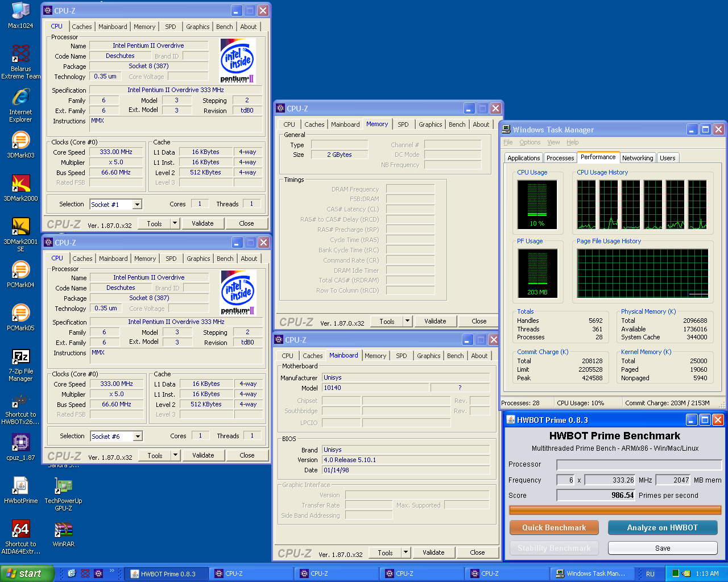Open the Socket #6 selection dropdown
This screenshot has height=582, width=728.
tap(138, 436)
